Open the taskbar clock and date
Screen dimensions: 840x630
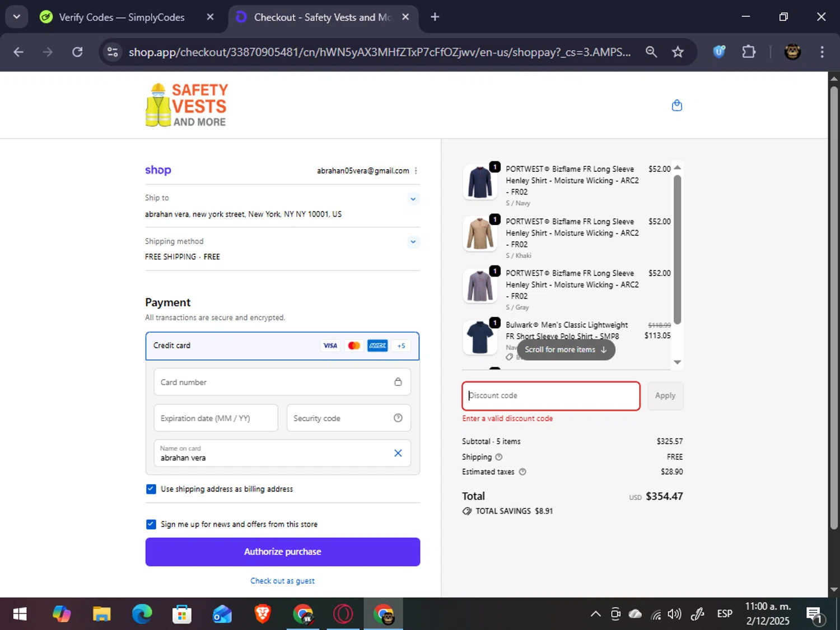[768, 614]
